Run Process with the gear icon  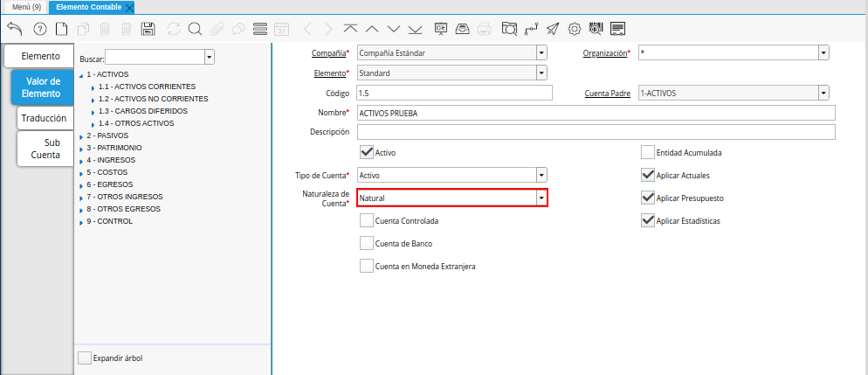(575, 29)
